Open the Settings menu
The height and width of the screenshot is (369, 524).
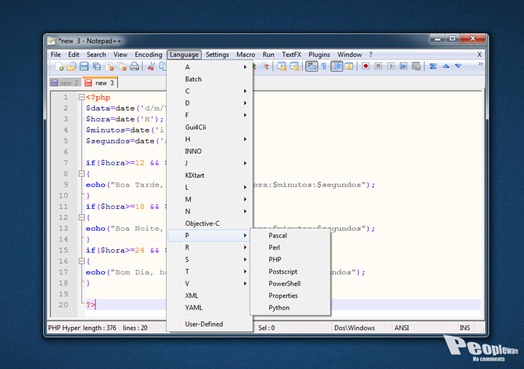(x=217, y=54)
